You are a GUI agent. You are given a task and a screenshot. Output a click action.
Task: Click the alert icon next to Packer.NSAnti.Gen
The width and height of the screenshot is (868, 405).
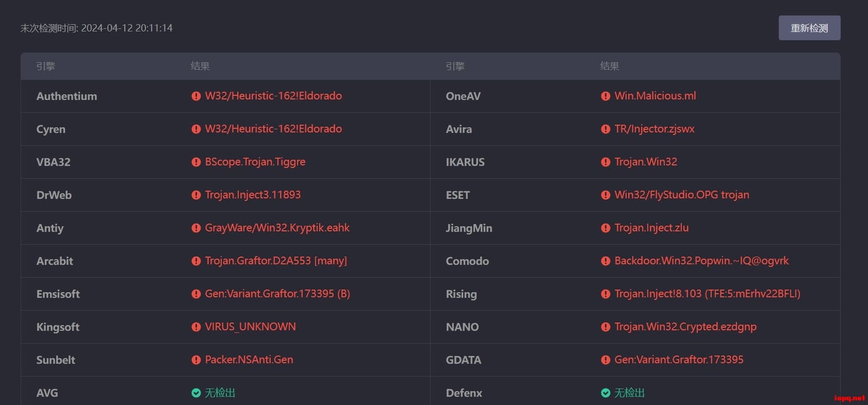pyautogui.click(x=196, y=360)
